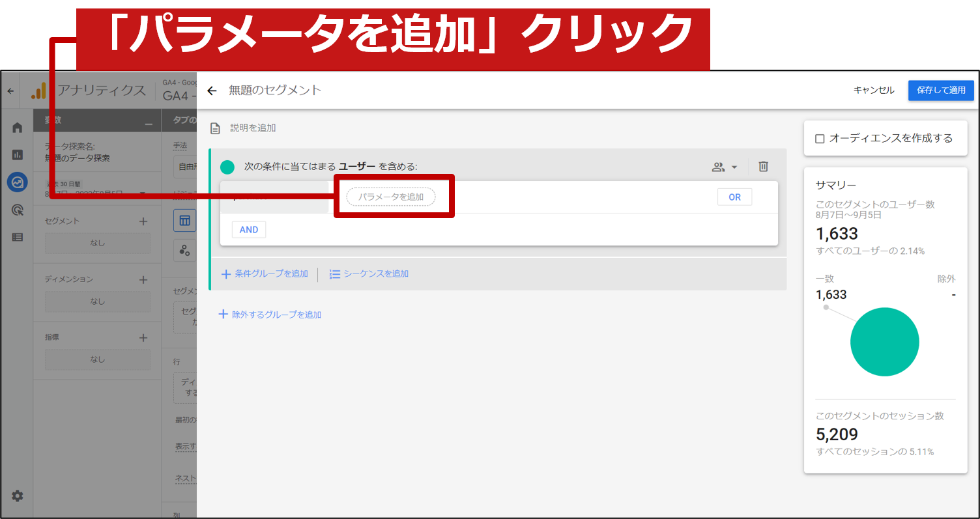The height and width of the screenshot is (519, 980).
Task: Click the なし box under 指標
Action: [x=97, y=359]
